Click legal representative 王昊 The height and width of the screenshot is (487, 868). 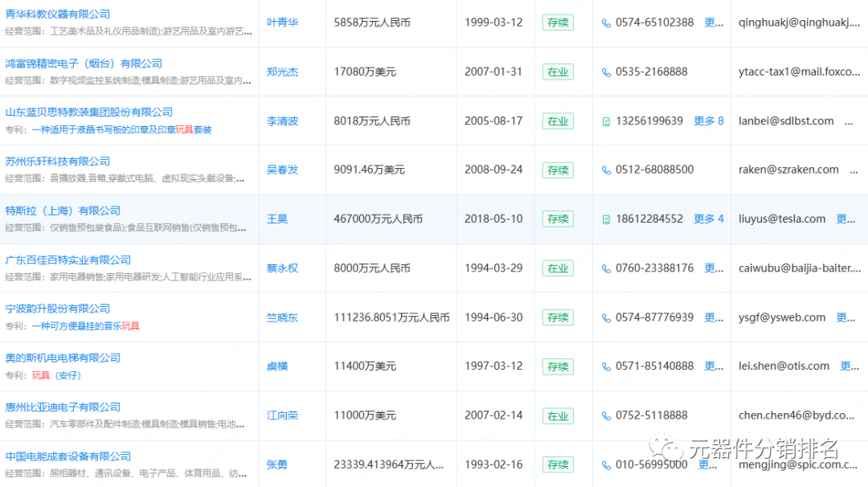point(277,219)
